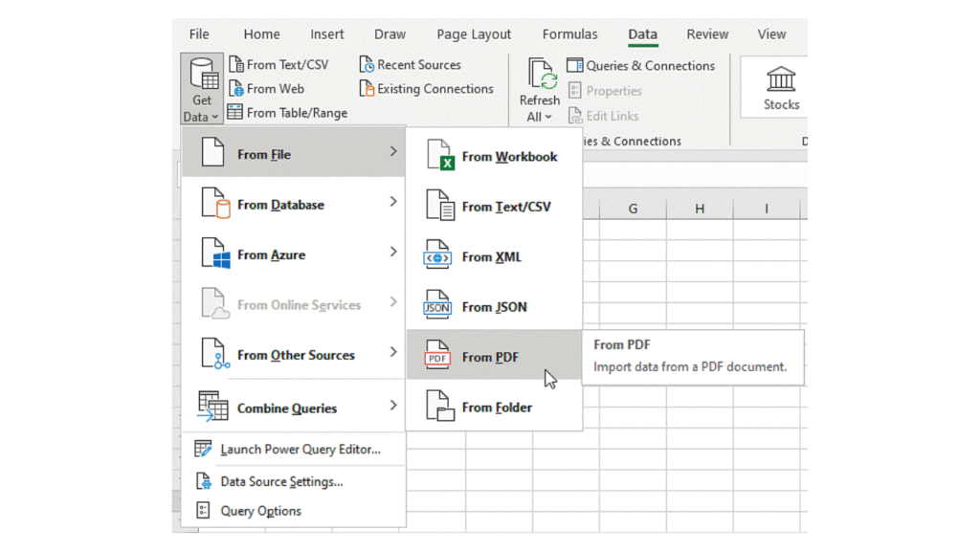Click the Data Source Settings icon
Viewport: 980px width, 551px height.
203,481
